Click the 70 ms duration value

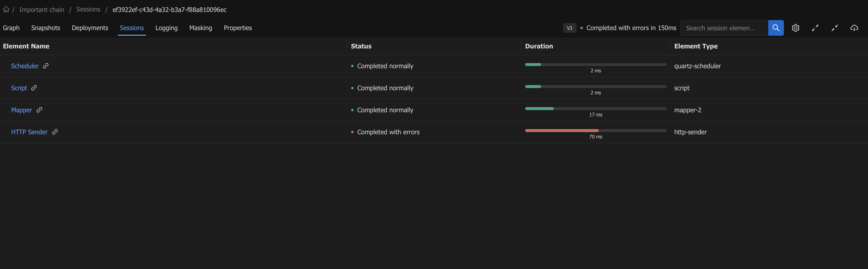tap(595, 137)
